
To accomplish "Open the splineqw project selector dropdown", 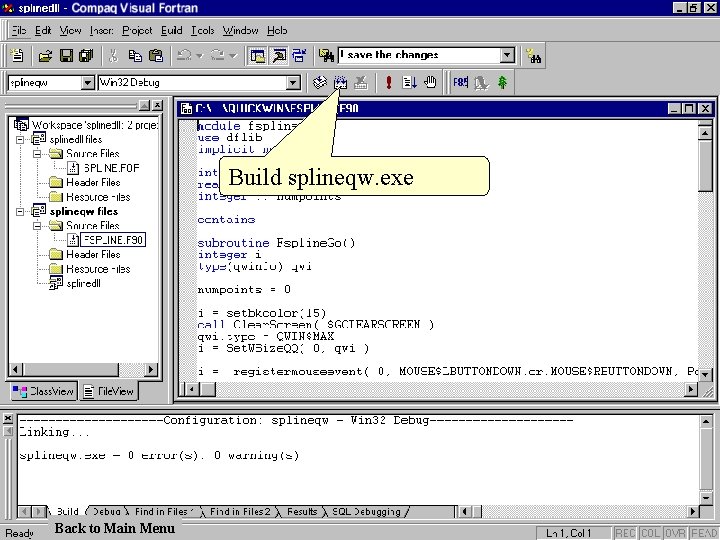I will tap(87, 83).
